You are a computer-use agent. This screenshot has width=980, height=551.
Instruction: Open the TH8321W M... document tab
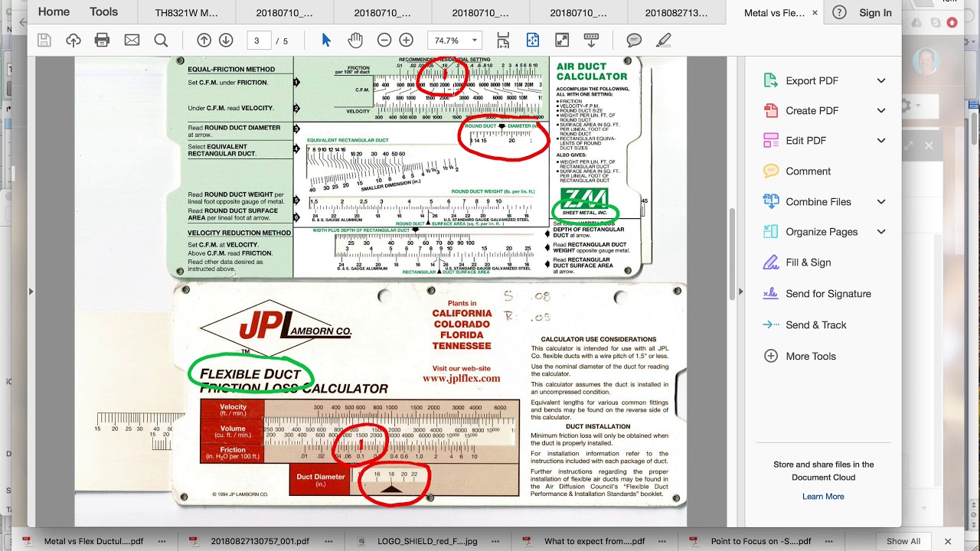[186, 12]
